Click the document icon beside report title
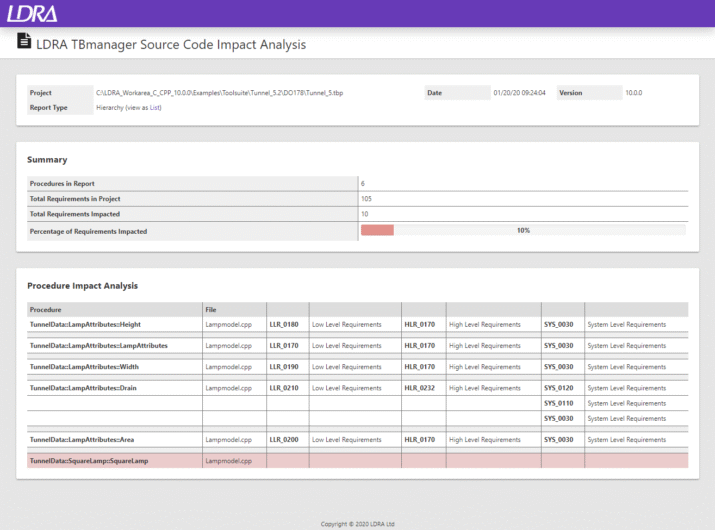This screenshot has width=715, height=530. (24, 42)
